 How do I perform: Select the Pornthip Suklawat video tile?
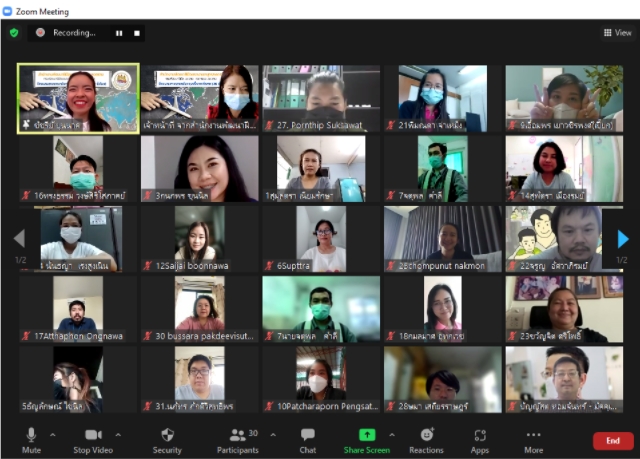click(x=320, y=98)
